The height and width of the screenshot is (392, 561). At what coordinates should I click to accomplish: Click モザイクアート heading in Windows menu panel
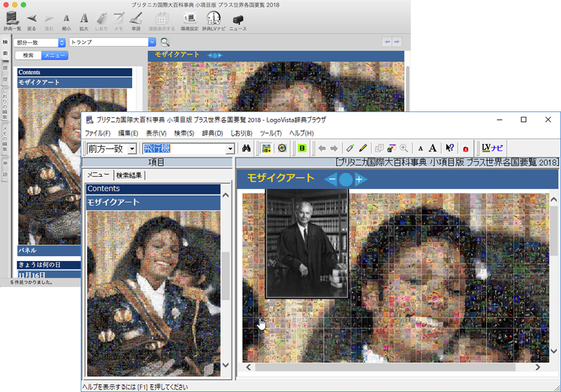tap(153, 202)
